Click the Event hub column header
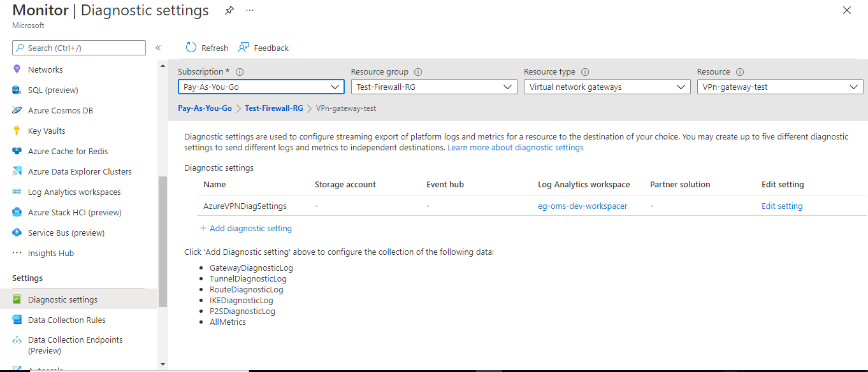The height and width of the screenshot is (372, 868). 445,184
